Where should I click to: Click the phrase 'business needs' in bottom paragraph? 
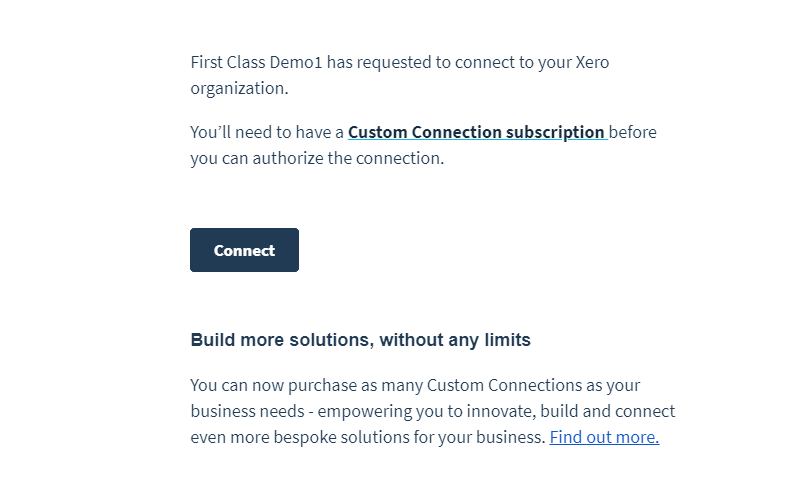pos(247,411)
